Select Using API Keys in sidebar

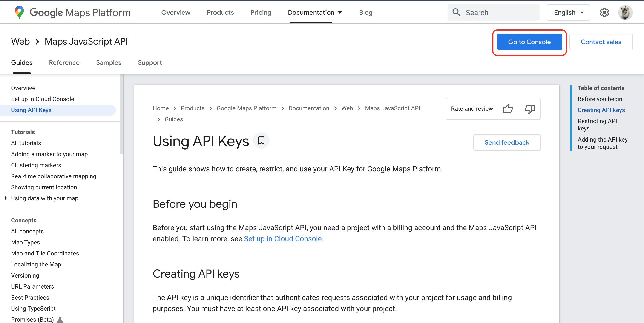click(x=58, y=110)
